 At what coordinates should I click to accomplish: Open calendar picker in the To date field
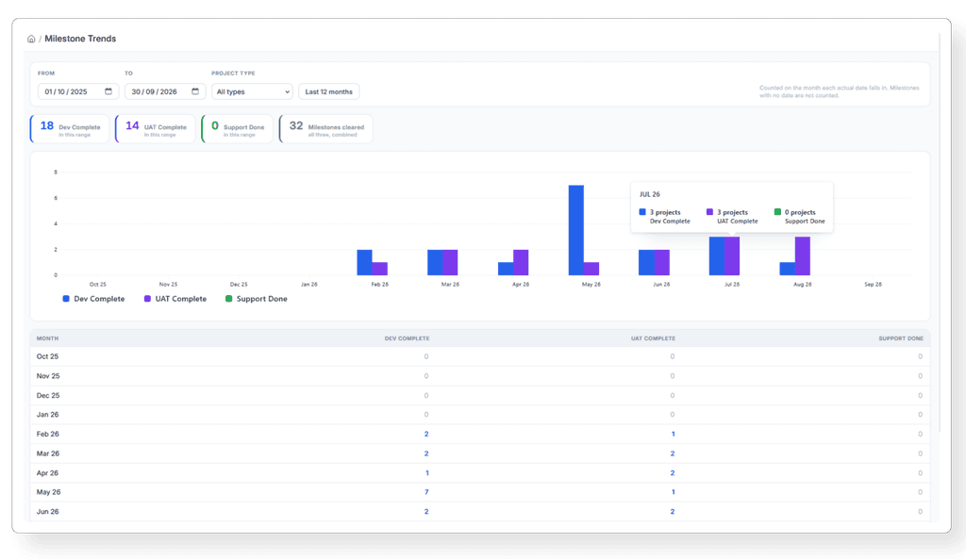pyautogui.click(x=195, y=91)
